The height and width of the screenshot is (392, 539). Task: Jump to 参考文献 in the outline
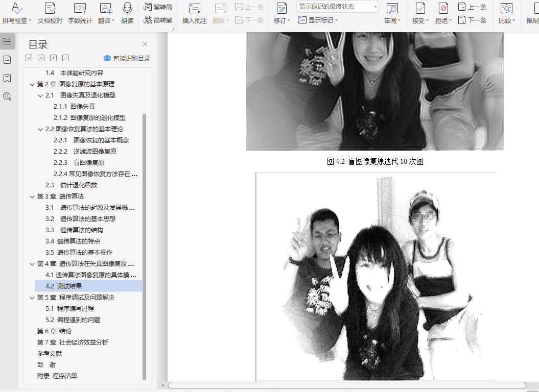point(50,353)
